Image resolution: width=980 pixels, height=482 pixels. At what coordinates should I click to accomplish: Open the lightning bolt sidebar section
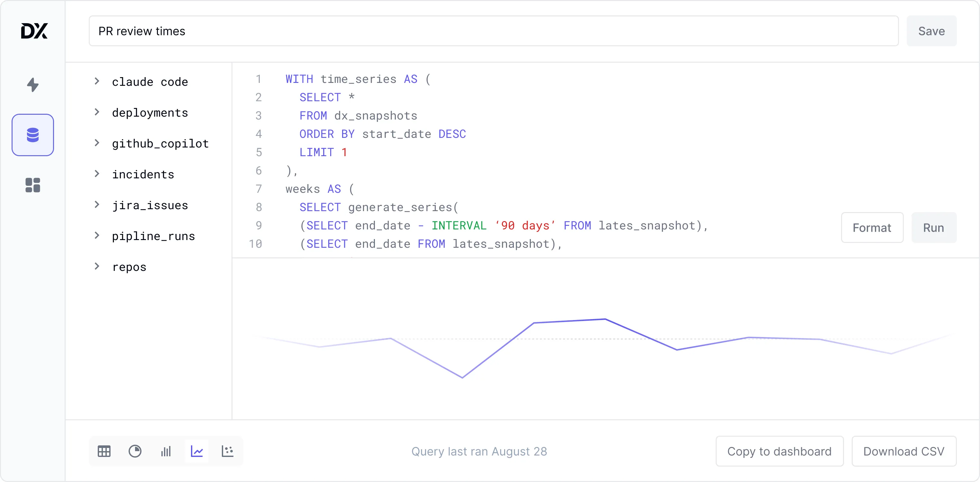coord(33,85)
